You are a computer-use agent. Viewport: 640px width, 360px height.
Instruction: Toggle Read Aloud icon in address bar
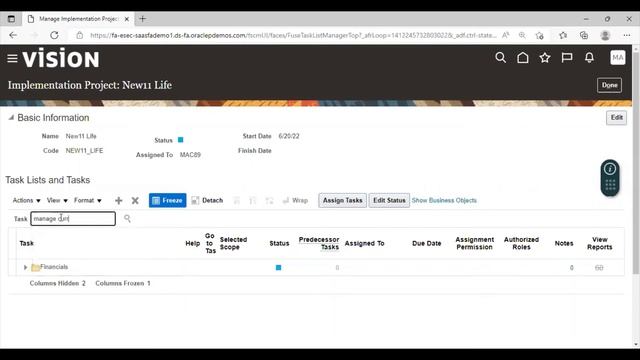(x=505, y=36)
